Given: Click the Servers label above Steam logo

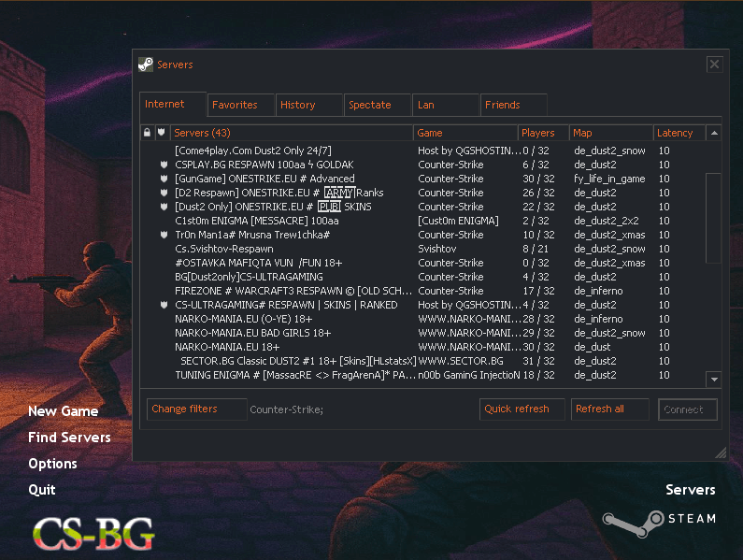Looking at the screenshot, I should [691, 490].
